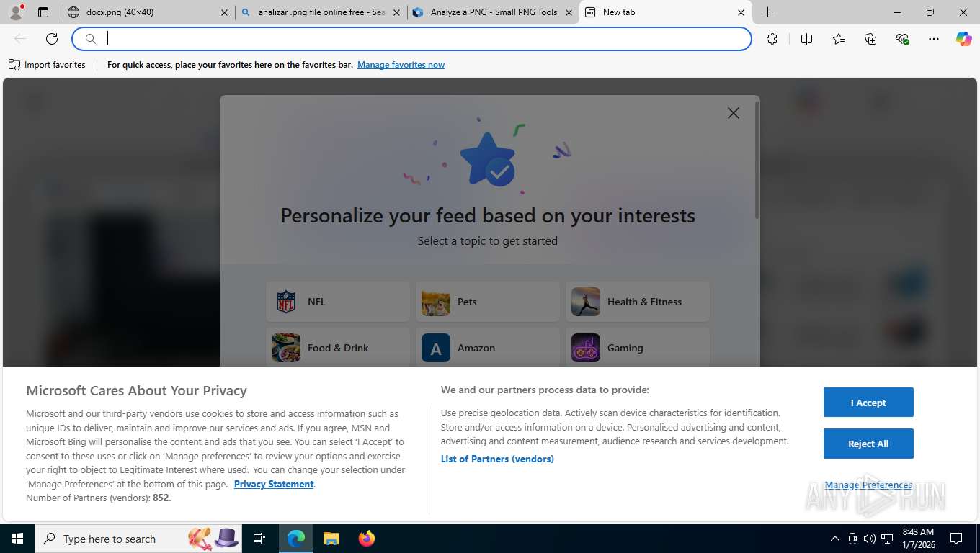The width and height of the screenshot is (980, 553).
Task: Select the Amazon topic card
Action: [488, 348]
